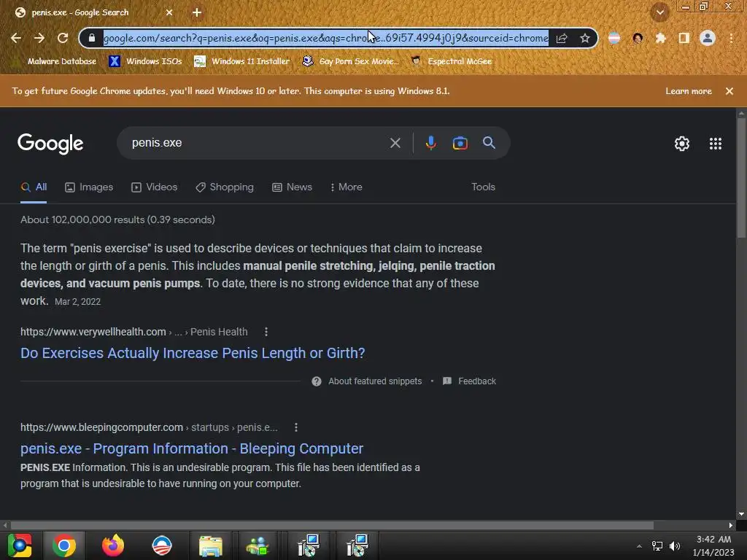Open a new tab with the plus button
The width and height of the screenshot is (747, 560).
[x=197, y=12]
